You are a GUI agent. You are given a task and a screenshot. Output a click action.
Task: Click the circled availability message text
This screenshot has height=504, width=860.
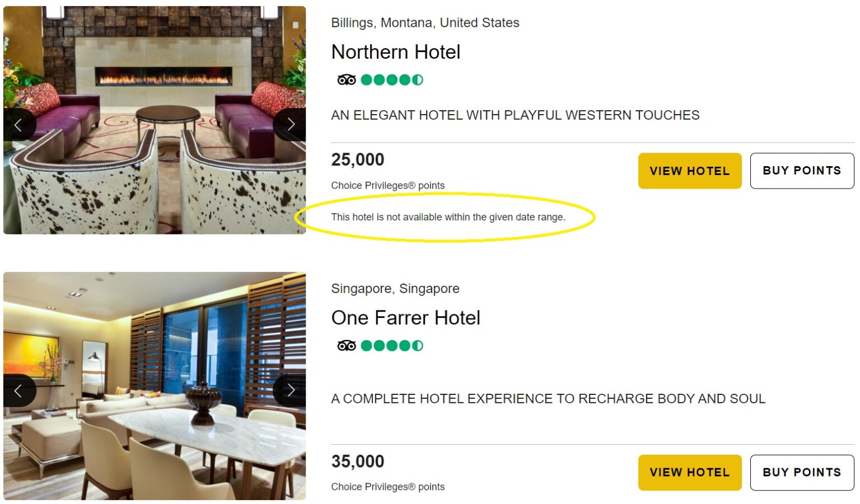pos(448,217)
